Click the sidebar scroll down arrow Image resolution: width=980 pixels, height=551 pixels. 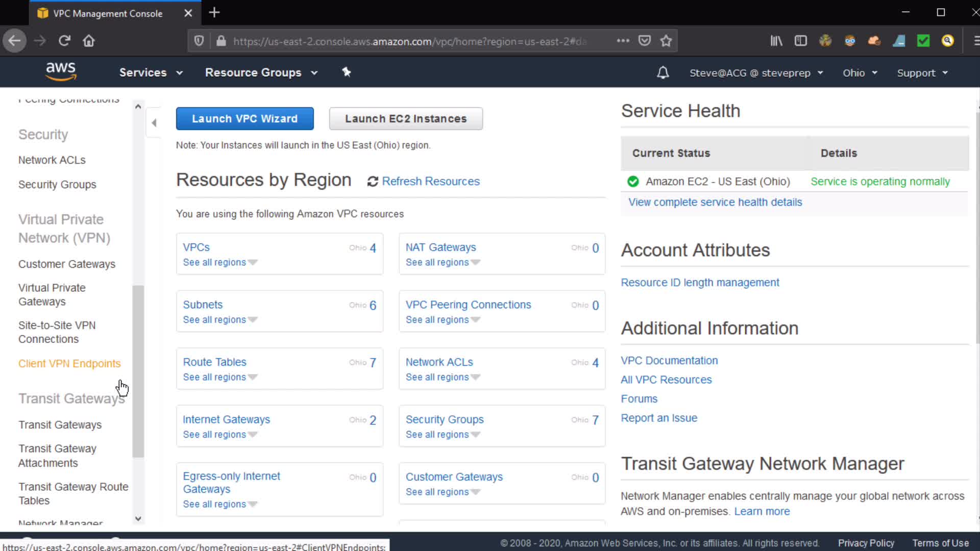(x=138, y=518)
